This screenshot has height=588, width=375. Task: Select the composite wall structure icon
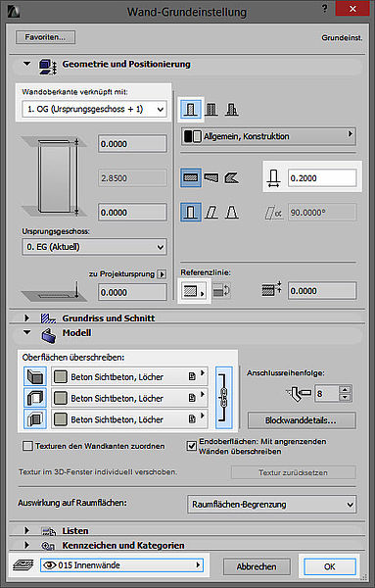211,110
